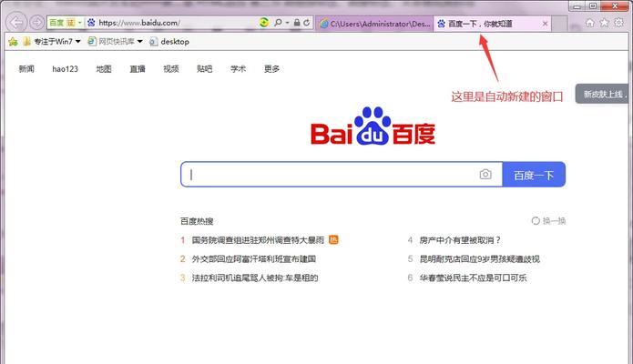Open hot search 昆明耐克店回应

tap(480, 259)
